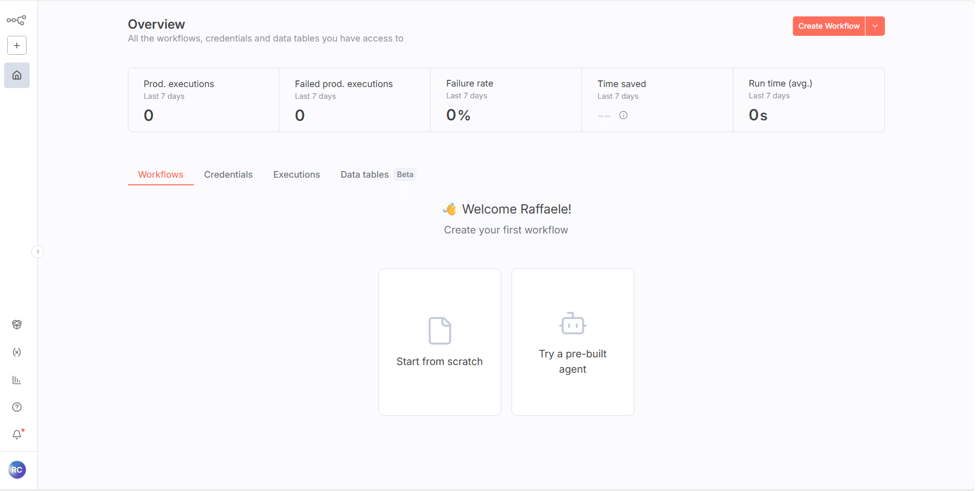Choose the Try a pre-built agent card
The width and height of the screenshot is (980, 491).
(572, 342)
